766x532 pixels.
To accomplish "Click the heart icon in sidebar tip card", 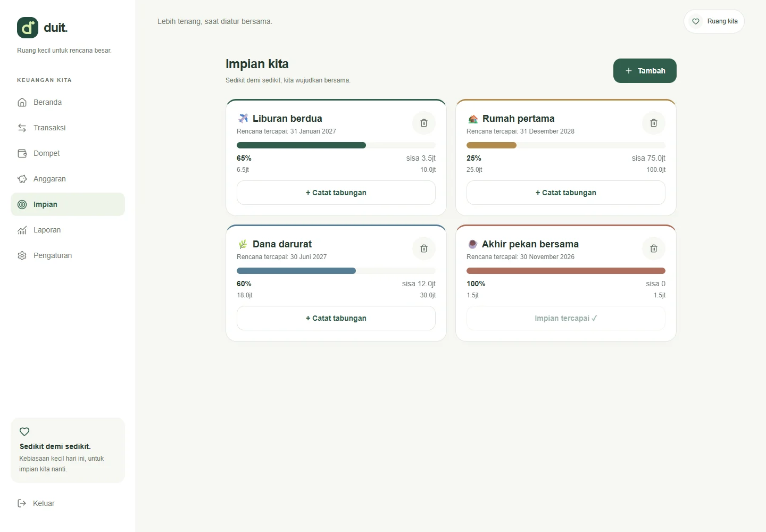I will point(24,431).
